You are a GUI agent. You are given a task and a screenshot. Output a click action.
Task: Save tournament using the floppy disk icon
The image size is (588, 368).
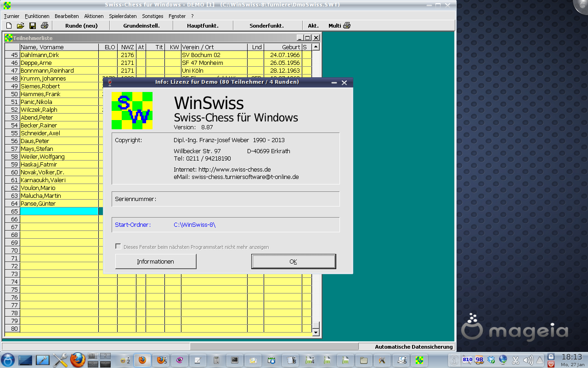tap(33, 26)
